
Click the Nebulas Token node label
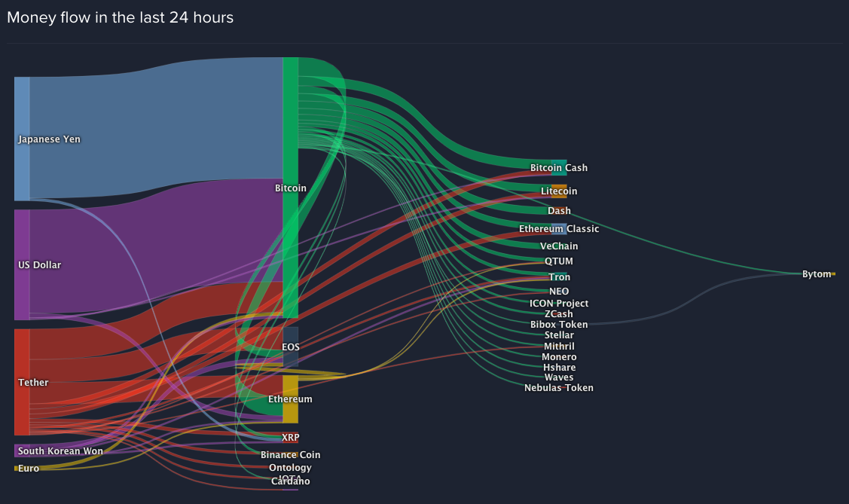pos(559,388)
